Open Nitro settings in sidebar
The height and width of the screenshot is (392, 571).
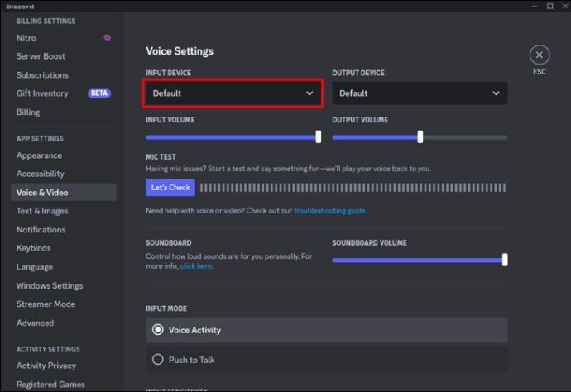point(26,38)
